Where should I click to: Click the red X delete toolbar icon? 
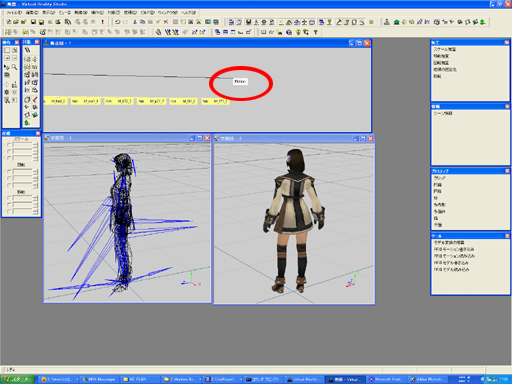[166, 22]
